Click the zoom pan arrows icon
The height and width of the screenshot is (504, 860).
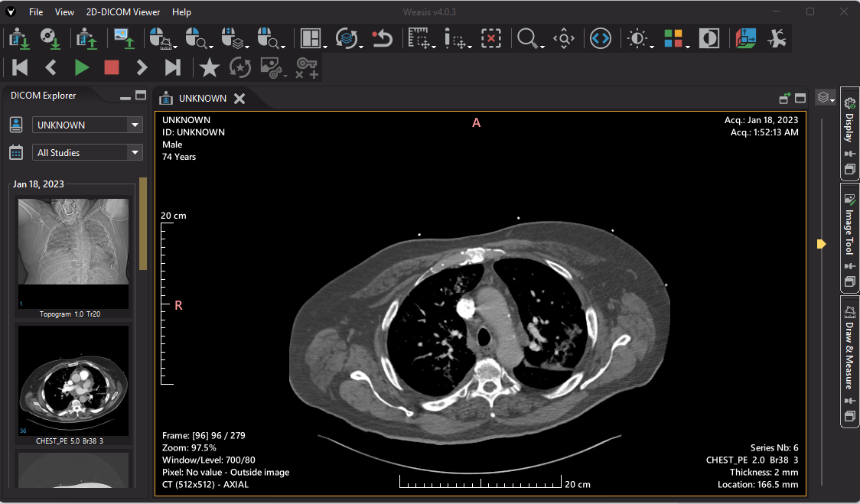tap(564, 39)
